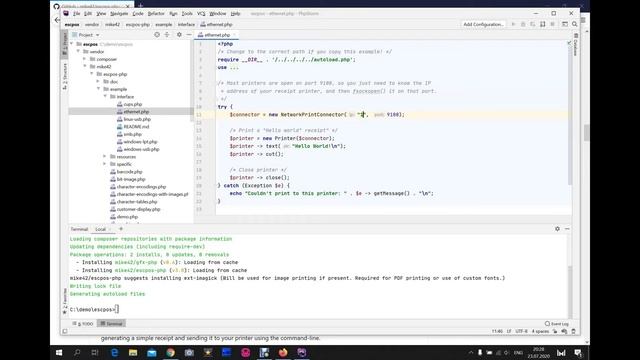Image resolution: width=640 pixels, height=360 pixels.
Task: Click the Run icon in toolbar
Action: (513, 24)
